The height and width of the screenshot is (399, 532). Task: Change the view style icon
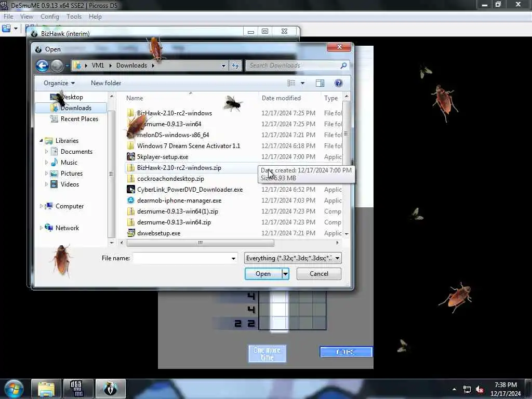click(291, 83)
